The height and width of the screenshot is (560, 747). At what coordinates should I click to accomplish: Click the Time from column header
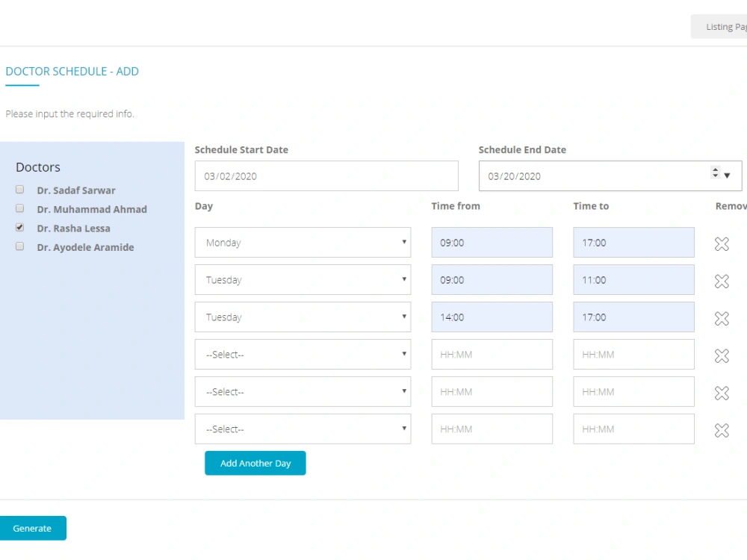456,206
